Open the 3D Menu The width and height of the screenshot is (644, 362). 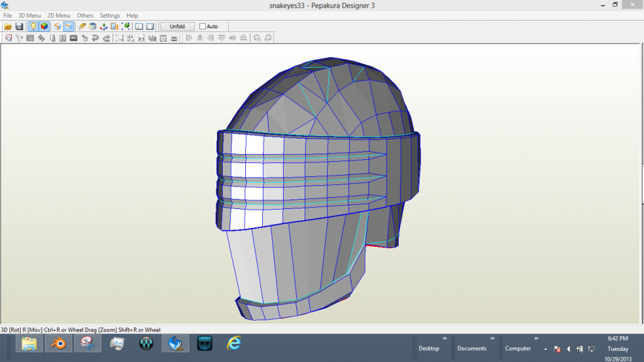[x=29, y=15]
